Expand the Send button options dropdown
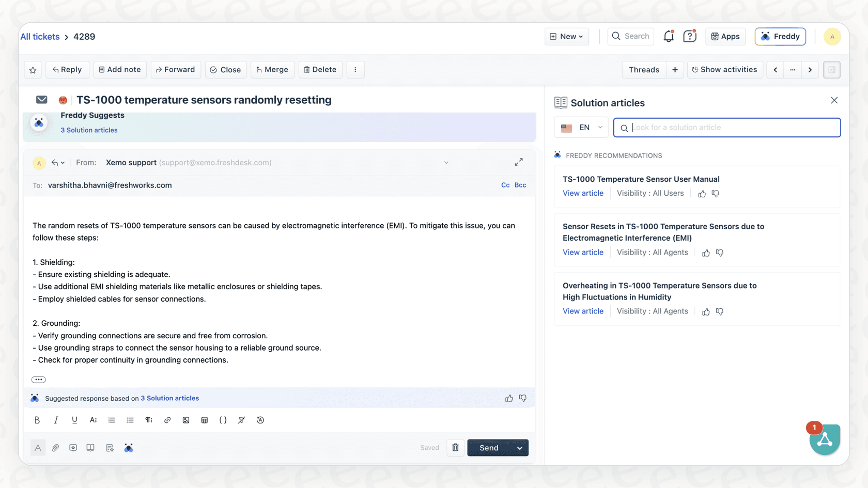The image size is (868, 488). (519, 448)
